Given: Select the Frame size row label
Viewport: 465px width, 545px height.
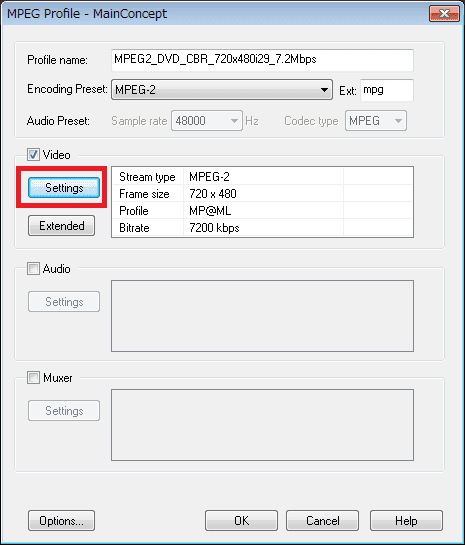Looking at the screenshot, I should 144,194.
